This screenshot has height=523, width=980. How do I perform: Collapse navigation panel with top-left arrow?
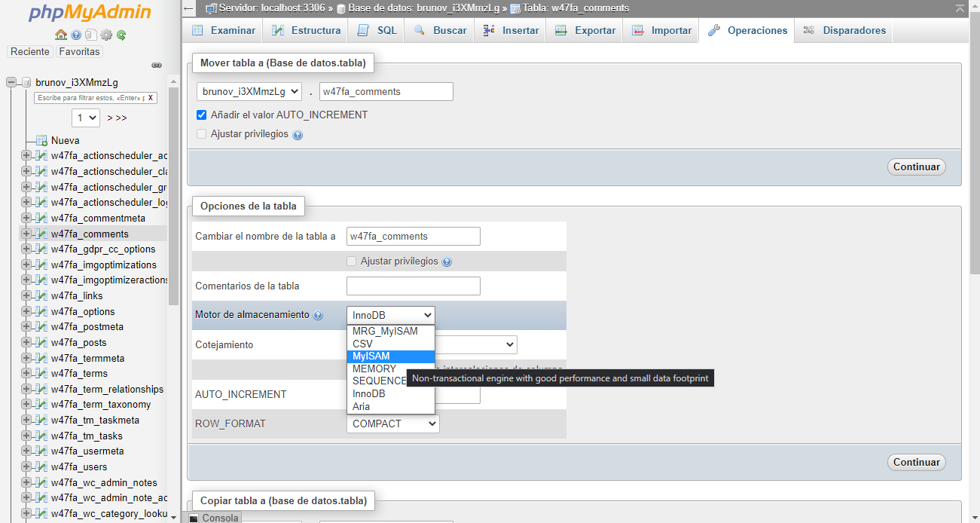pos(189,8)
